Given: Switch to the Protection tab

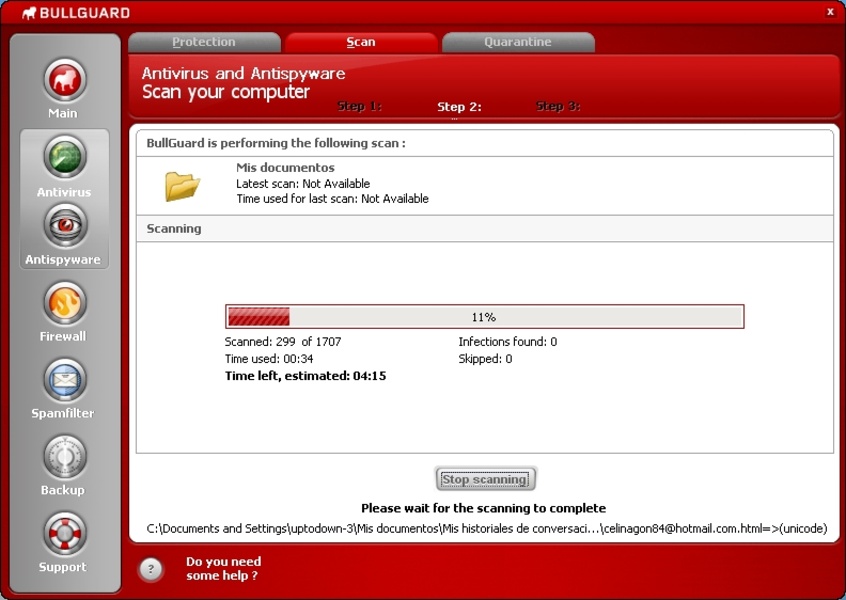Looking at the screenshot, I should point(204,42).
